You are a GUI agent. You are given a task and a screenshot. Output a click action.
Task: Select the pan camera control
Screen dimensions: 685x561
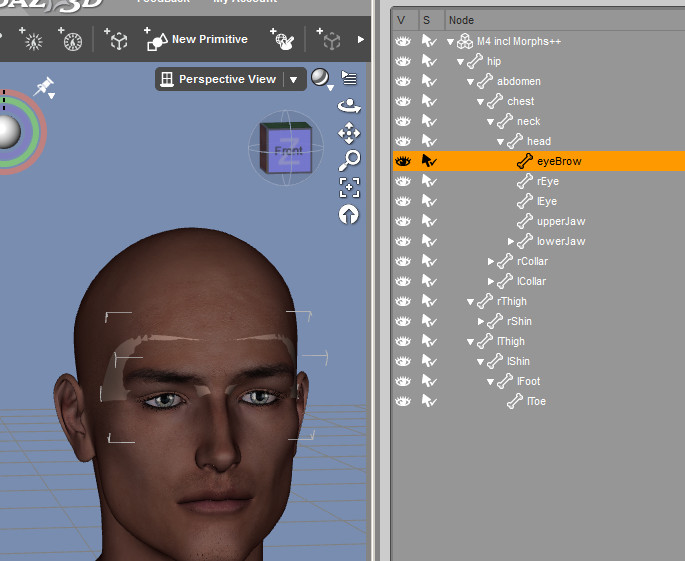pyautogui.click(x=349, y=133)
